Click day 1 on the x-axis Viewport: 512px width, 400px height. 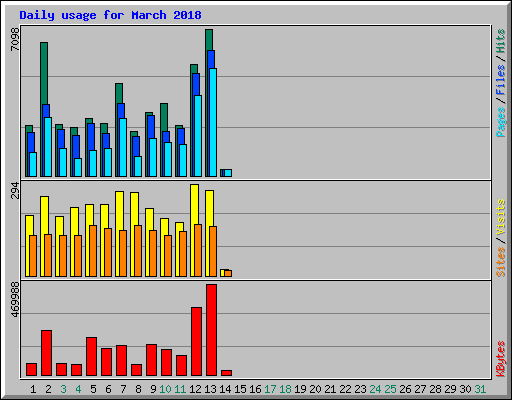[33, 389]
